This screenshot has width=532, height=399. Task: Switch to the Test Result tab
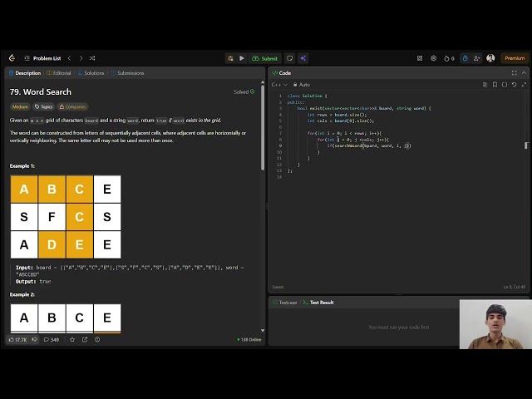click(318, 303)
